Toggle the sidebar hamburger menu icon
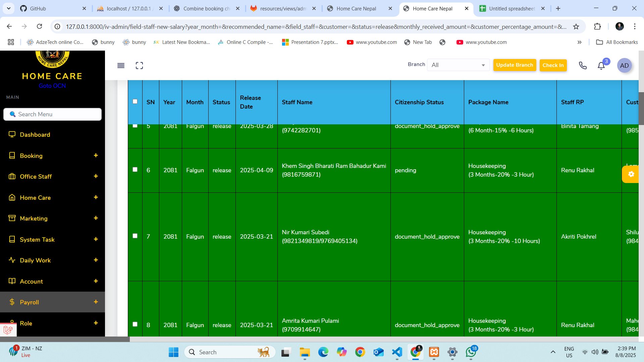 coord(121,66)
